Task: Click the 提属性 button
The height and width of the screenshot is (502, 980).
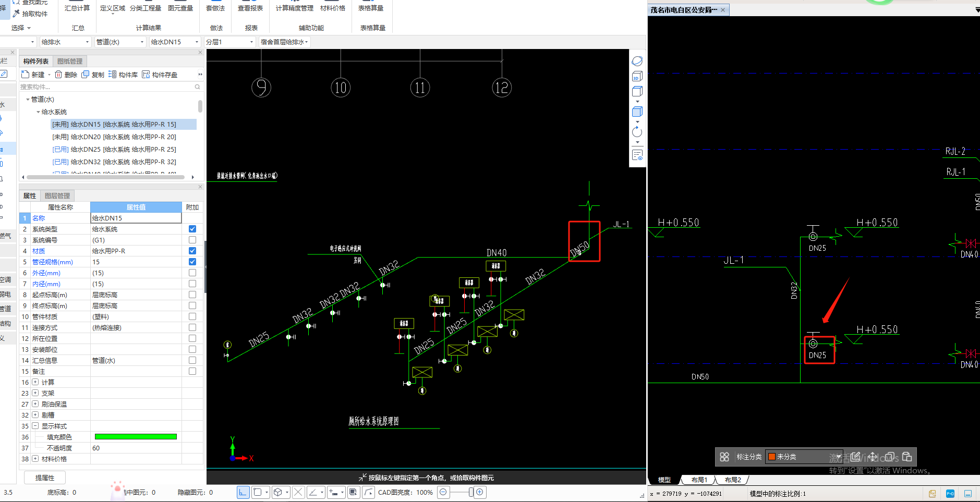Action: coord(45,477)
